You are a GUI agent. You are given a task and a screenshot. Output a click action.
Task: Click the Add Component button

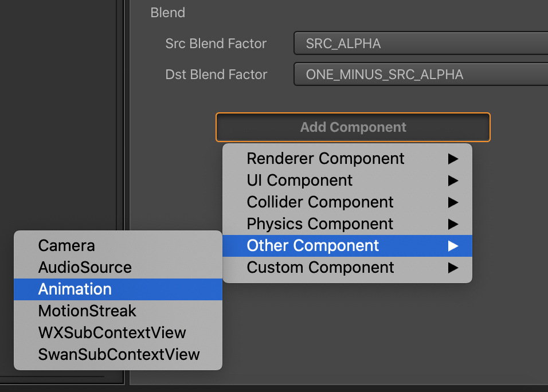353,127
